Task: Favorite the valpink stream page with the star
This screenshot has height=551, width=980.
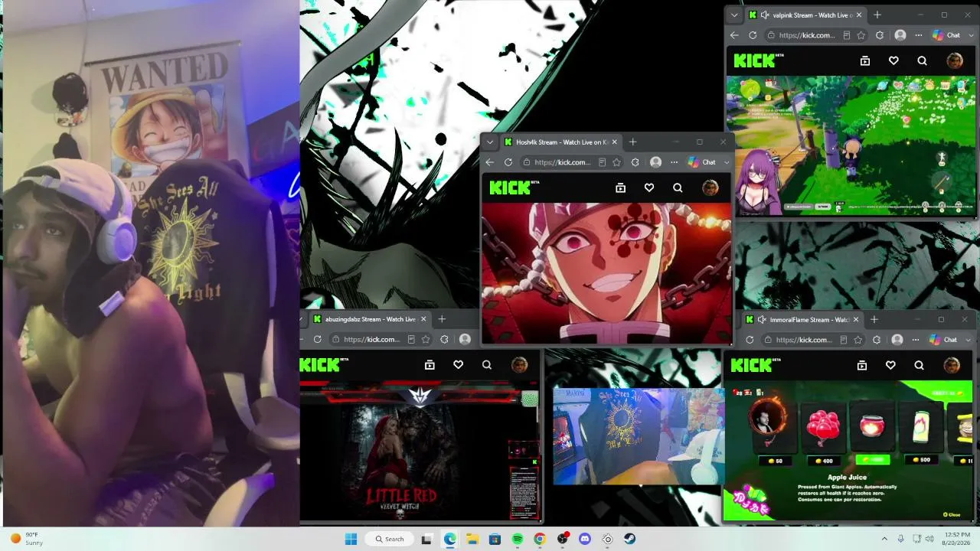Action: pos(861,35)
